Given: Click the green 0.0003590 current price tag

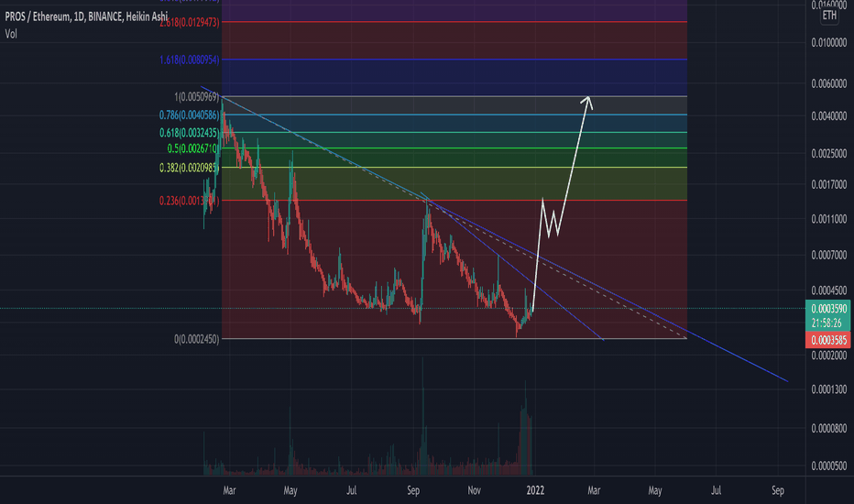Looking at the screenshot, I should coord(829,309).
